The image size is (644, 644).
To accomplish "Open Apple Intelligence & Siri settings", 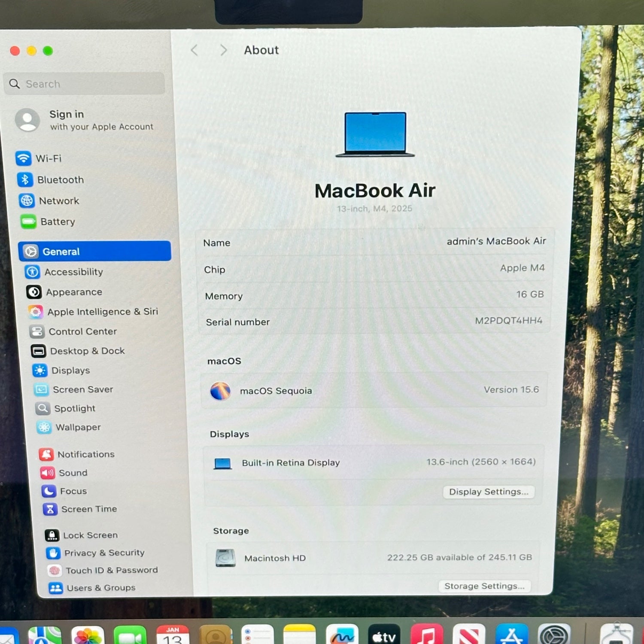I will (x=102, y=312).
